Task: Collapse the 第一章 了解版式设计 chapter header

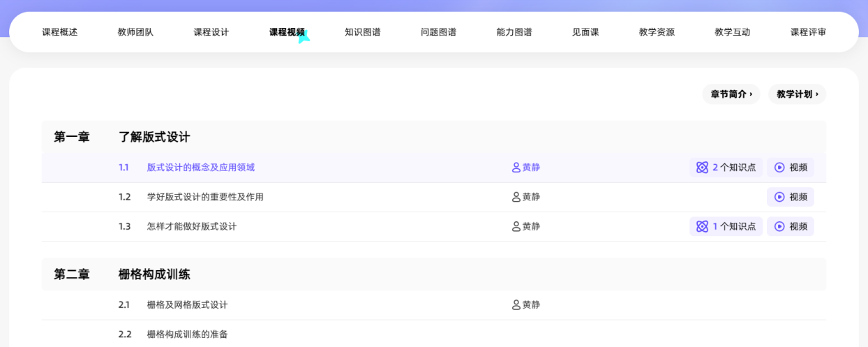Action: (x=434, y=137)
